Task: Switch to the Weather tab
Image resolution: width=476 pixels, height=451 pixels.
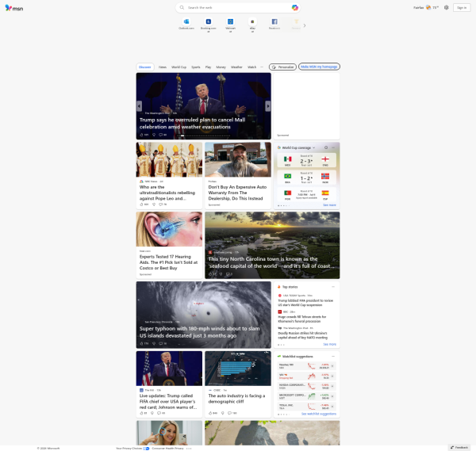Action: [236, 67]
